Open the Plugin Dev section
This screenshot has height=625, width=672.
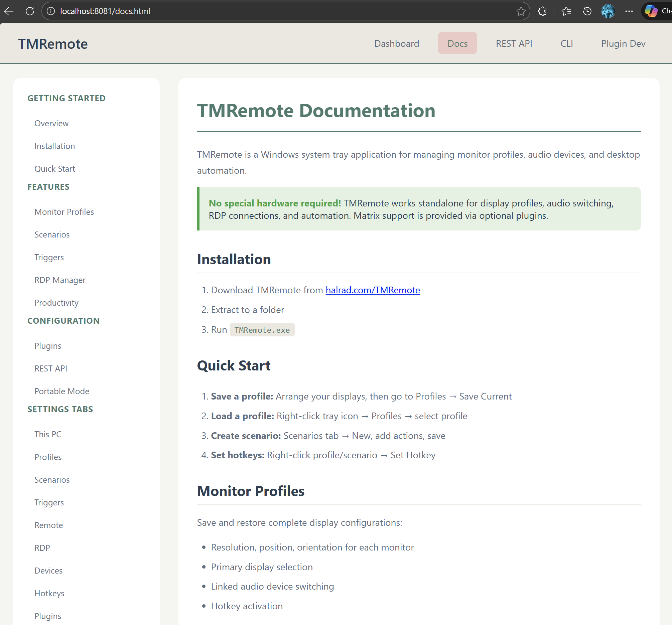pyautogui.click(x=623, y=43)
